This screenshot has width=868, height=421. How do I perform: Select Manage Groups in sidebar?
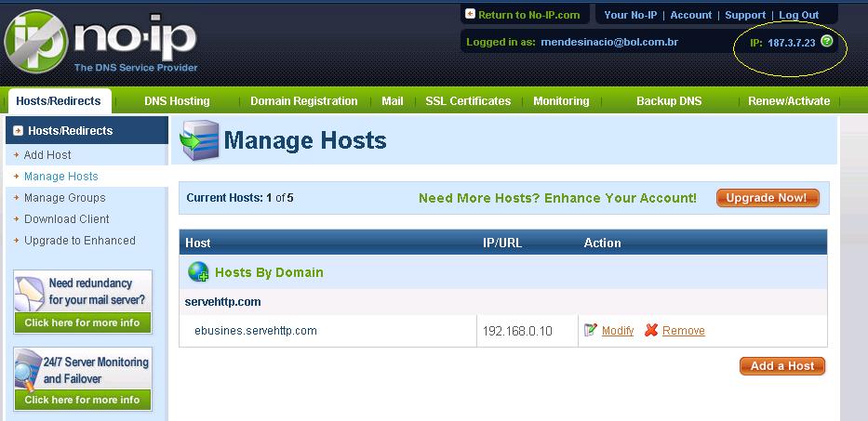click(x=64, y=198)
